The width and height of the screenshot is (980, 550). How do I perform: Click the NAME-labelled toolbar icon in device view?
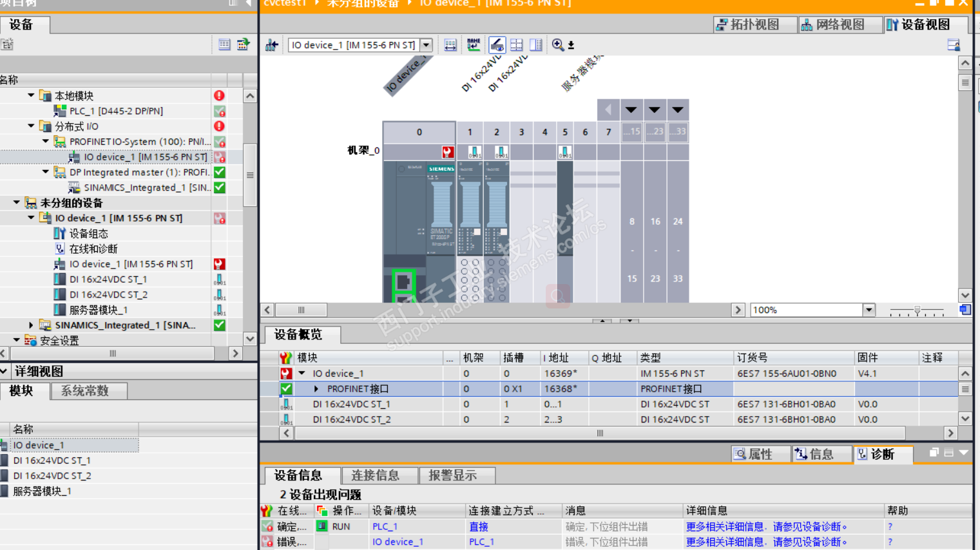(474, 45)
